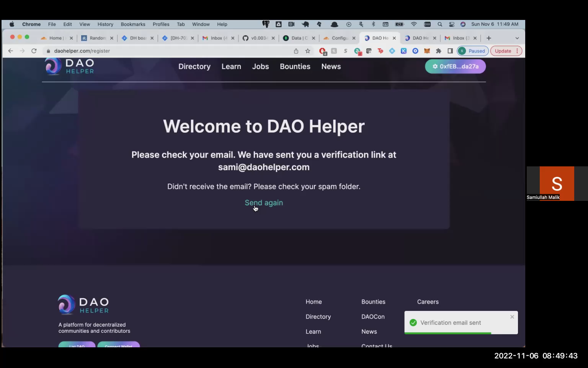Go to Jobs in top navigation
The width and height of the screenshot is (588, 368).
pos(261,66)
